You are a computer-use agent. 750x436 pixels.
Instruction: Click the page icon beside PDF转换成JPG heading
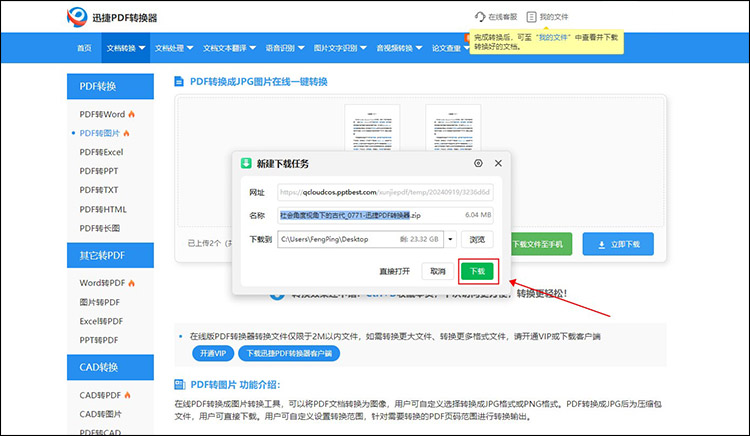(x=178, y=81)
